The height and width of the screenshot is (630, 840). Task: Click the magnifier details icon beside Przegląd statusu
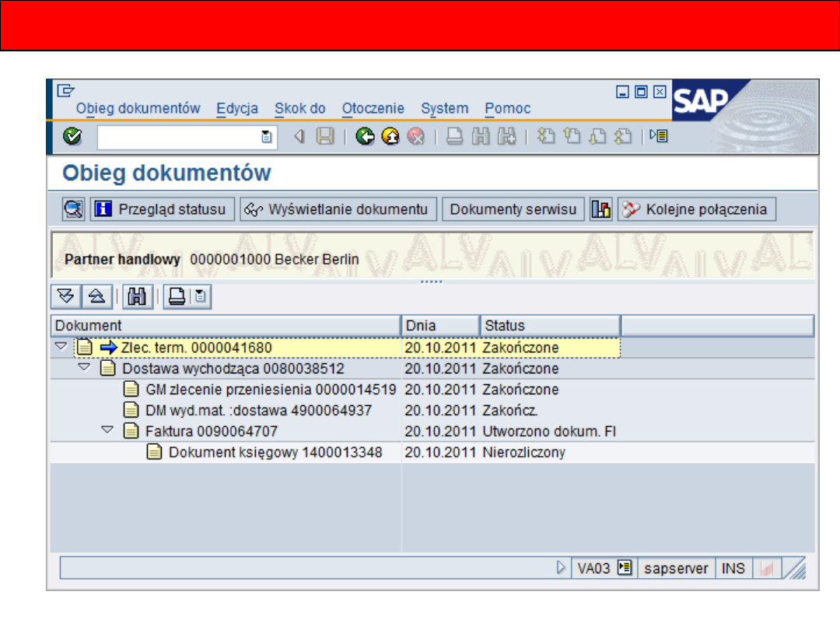click(x=74, y=209)
